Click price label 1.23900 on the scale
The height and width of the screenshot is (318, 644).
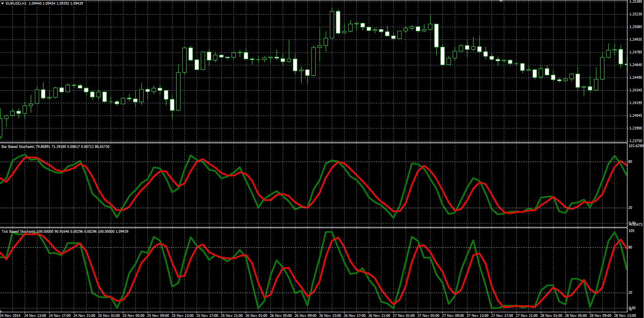pyautogui.click(x=636, y=128)
